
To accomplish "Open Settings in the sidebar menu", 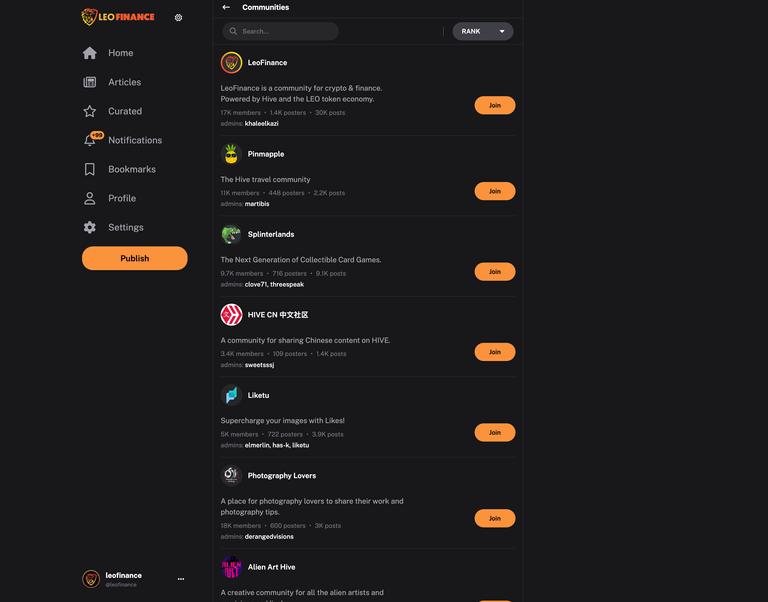I will 125,227.
